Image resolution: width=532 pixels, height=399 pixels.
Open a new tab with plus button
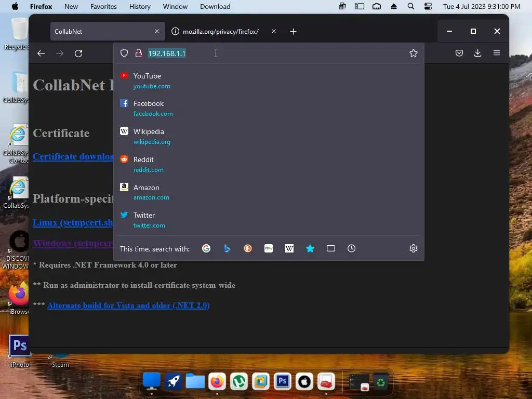tap(294, 32)
